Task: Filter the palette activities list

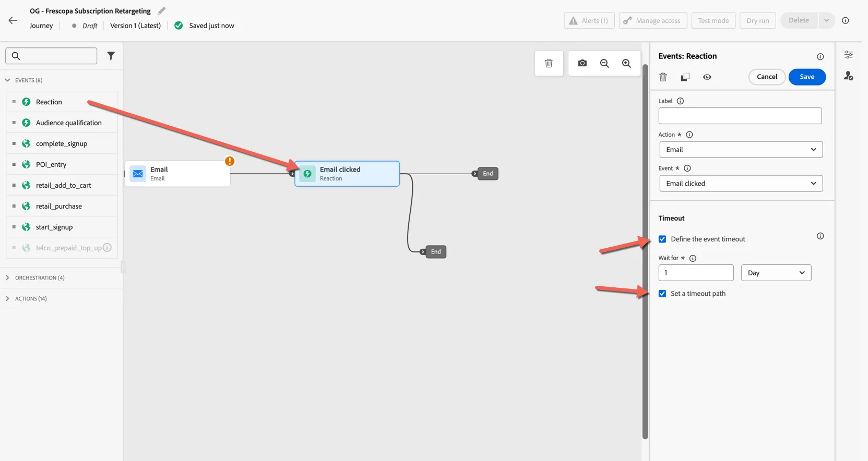Action: pyautogui.click(x=111, y=56)
